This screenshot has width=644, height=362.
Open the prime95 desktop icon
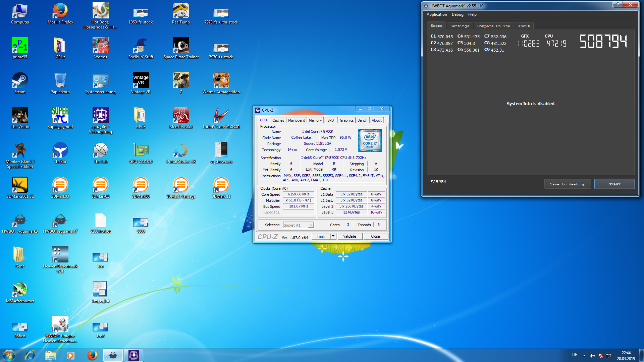pos(20,48)
